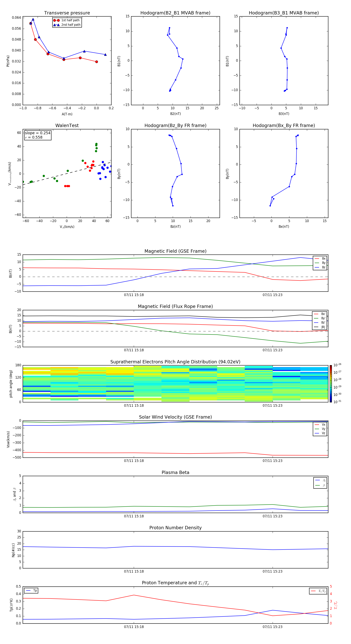Click the 'Vz' legend entry
The width and height of the screenshot is (351, 644).
click(x=320, y=433)
